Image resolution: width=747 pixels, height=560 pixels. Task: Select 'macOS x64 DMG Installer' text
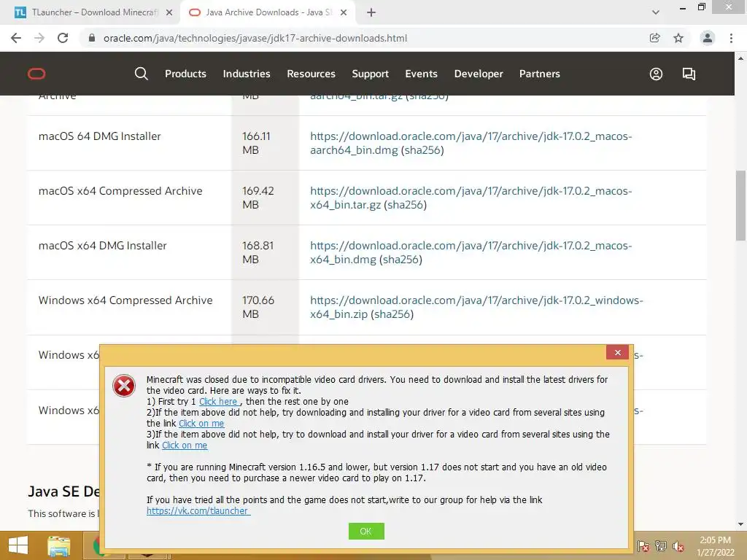pyautogui.click(x=102, y=246)
